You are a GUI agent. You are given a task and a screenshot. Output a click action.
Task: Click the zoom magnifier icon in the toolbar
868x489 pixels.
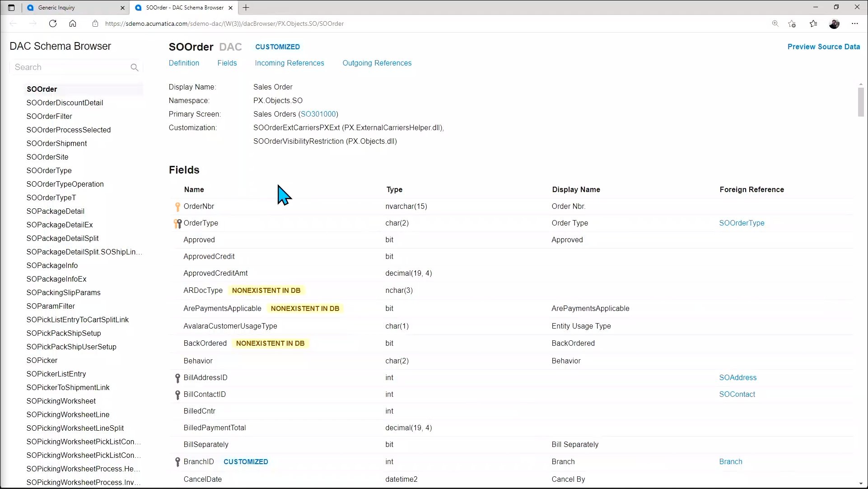pos(775,24)
